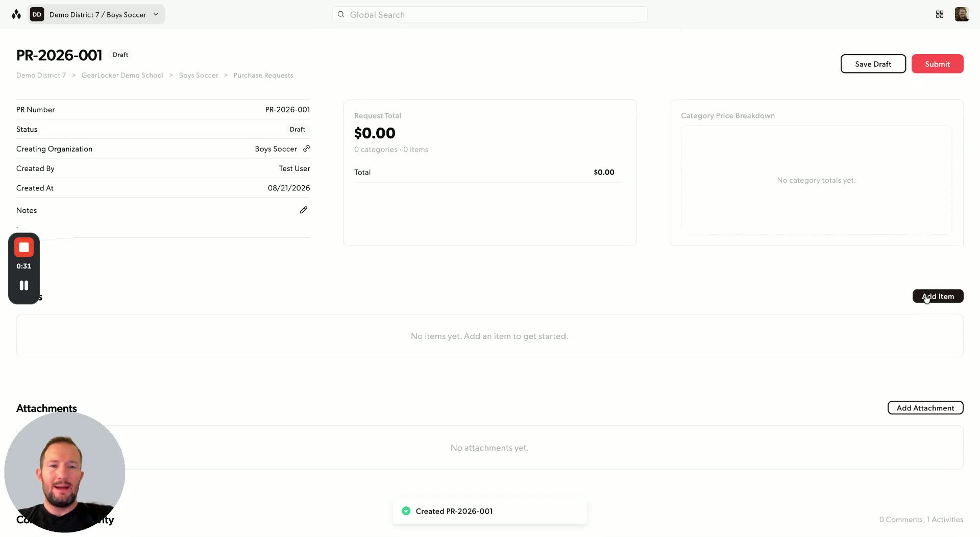Click the recording timer 0:31
The image size is (980, 537).
24,266
